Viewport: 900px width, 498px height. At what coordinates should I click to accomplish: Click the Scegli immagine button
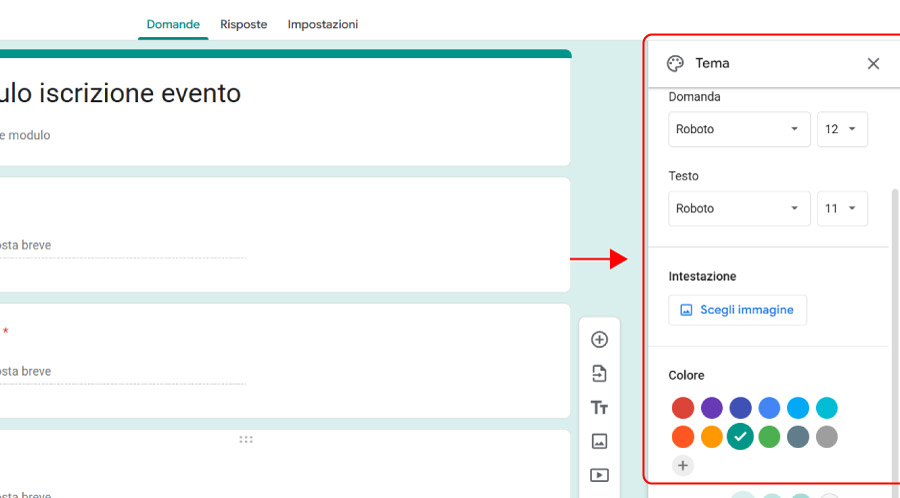(x=737, y=310)
